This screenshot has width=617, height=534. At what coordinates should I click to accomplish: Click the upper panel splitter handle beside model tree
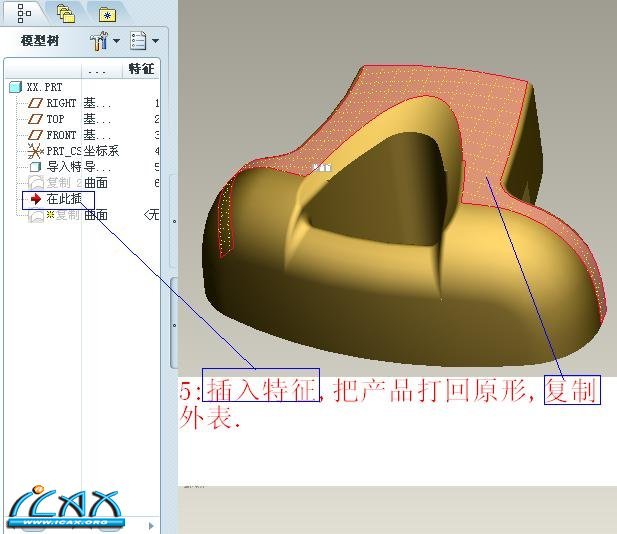(x=174, y=221)
